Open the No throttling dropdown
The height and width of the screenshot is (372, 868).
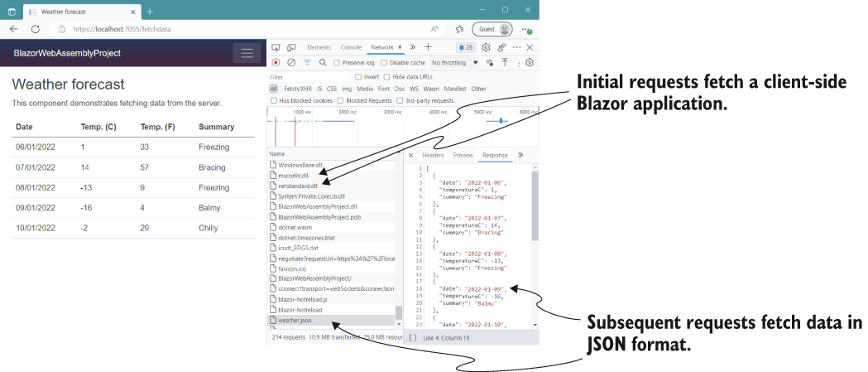(x=454, y=63)
